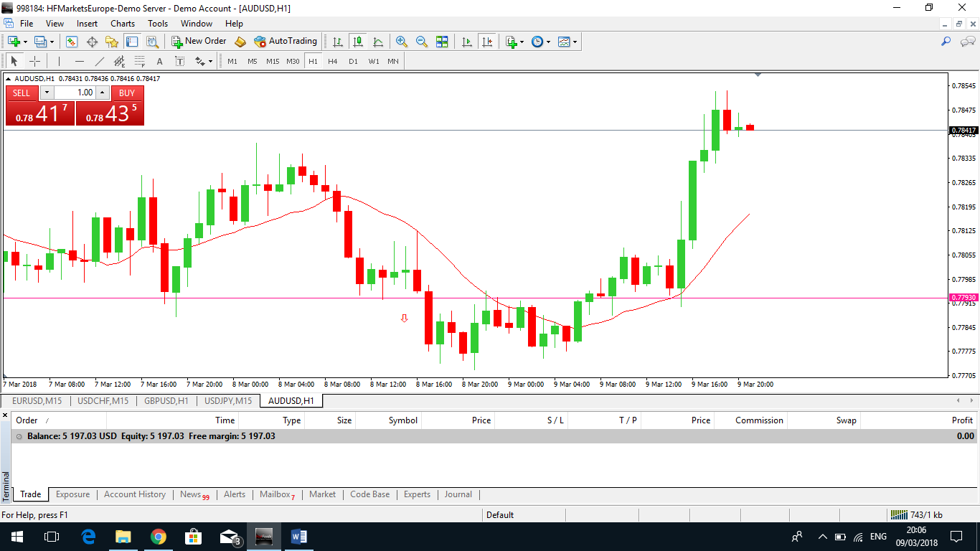Click the search magnifier icon
Image resolution: width=980 pixels, height=551 pixels.
[946, 42]
